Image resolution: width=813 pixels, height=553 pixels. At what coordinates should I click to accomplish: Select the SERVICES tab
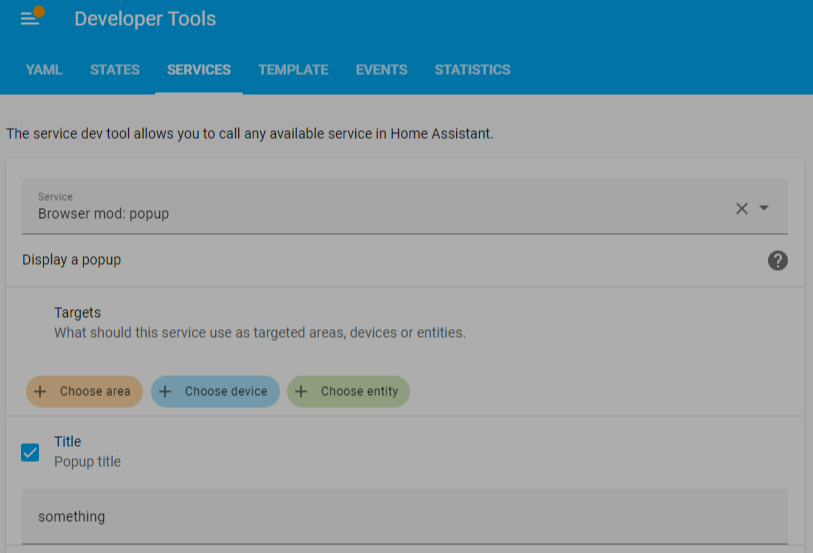[199, 70]
